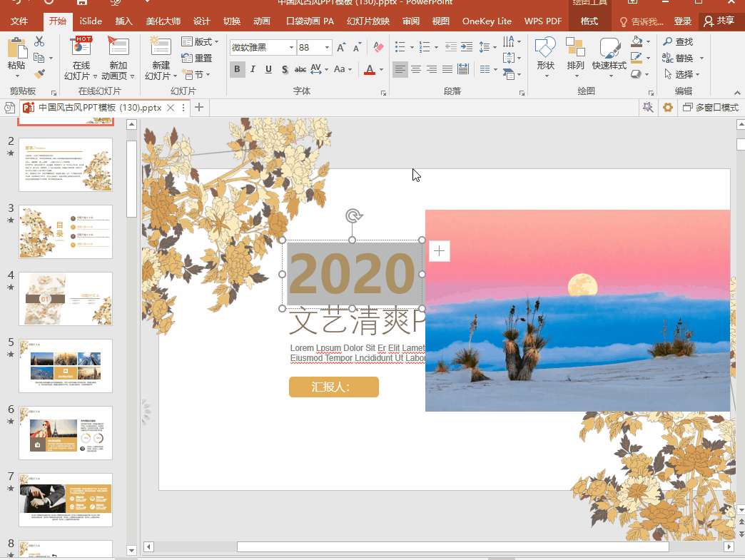Clear all formatting eraser icon
Viewport: 745px width, 560px height.
(378, 48)
